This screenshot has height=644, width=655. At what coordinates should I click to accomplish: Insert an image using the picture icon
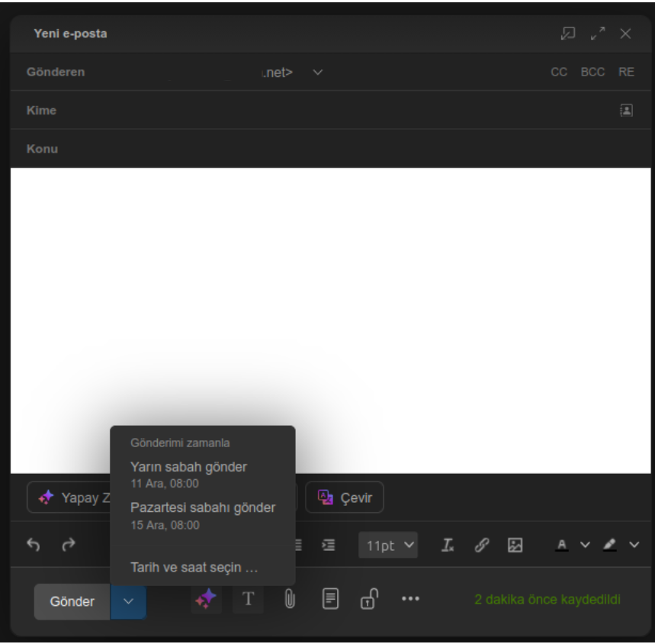pyautogui.click(x=515, y=545)
